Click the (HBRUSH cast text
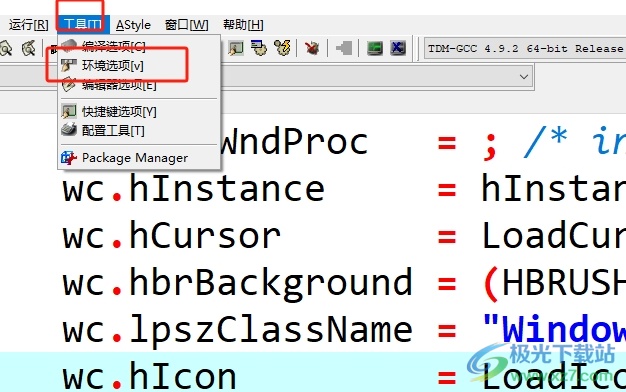626x392 pixels. (555, 284)
